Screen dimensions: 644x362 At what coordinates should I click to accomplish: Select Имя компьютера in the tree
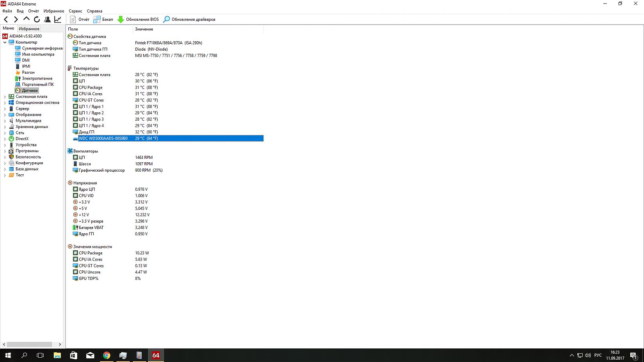coord(35,54)
